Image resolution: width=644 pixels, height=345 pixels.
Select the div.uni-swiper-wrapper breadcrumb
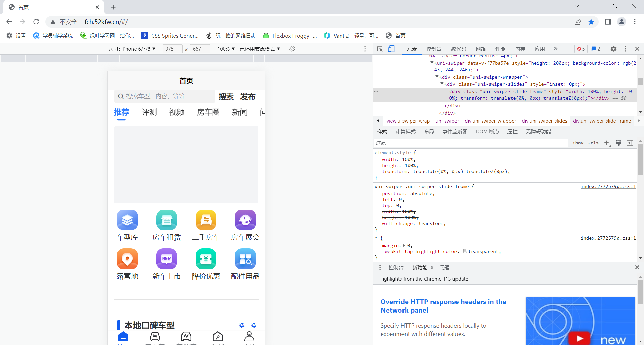[x=490, y=121]
